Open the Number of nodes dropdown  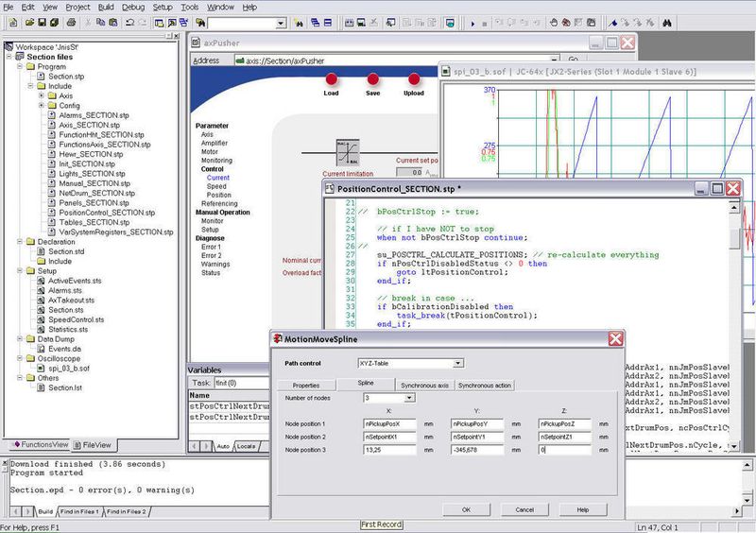click(x=409, y=398)
